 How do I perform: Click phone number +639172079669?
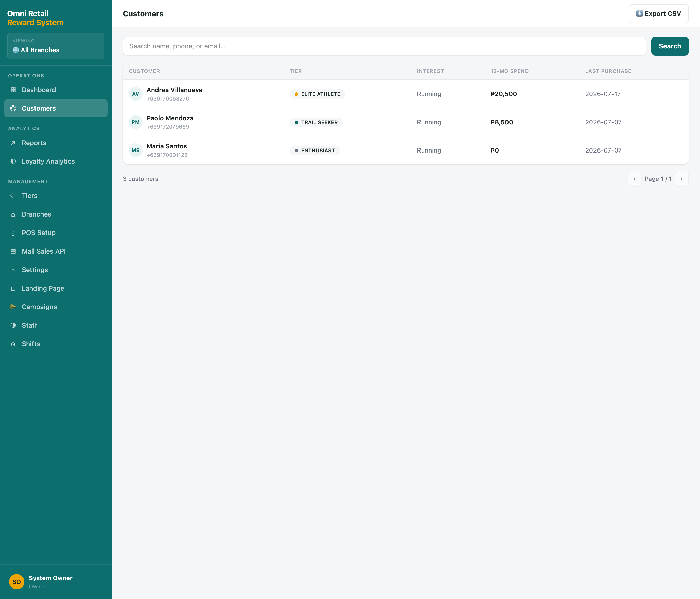(x=168, y=127)
